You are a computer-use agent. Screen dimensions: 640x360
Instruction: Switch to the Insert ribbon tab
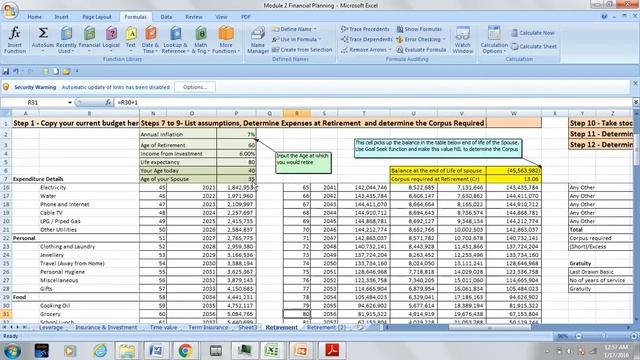[x=61, y=17]
